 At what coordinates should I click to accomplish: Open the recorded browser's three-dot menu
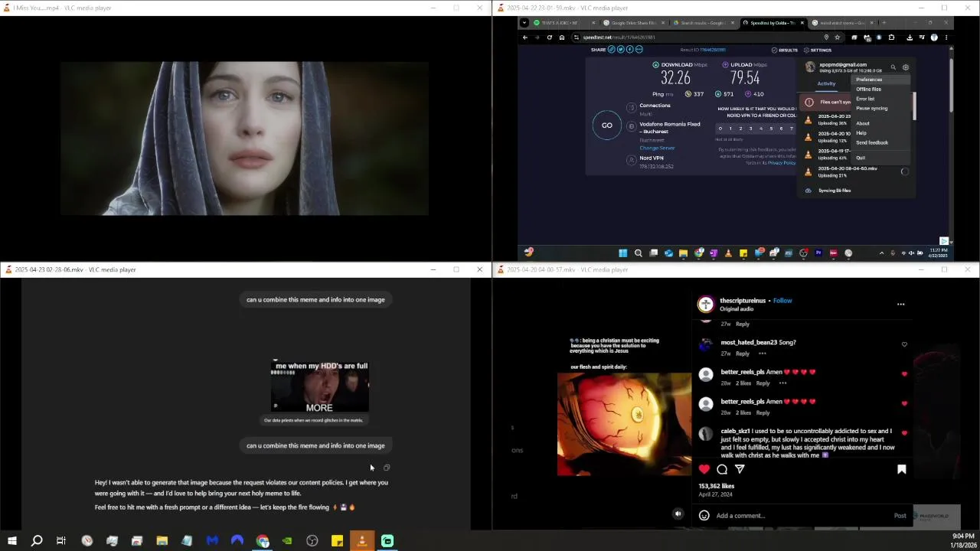click(946, 37)
